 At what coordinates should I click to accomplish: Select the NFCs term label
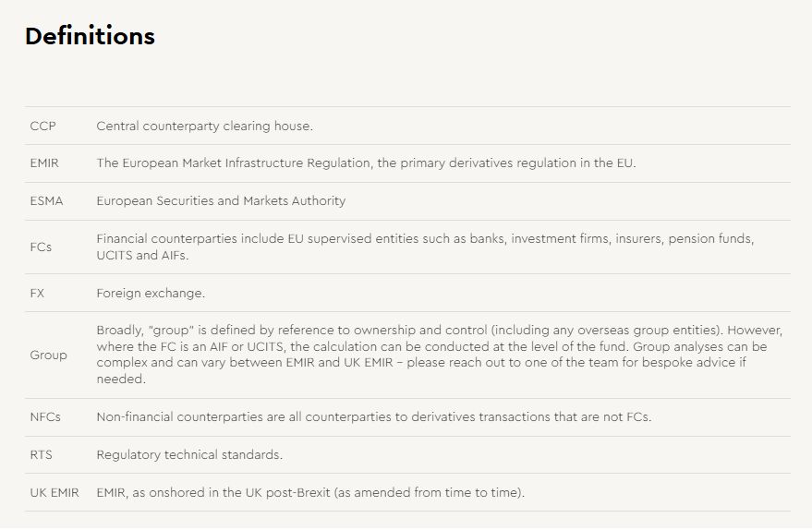click(x=45, y=417)
